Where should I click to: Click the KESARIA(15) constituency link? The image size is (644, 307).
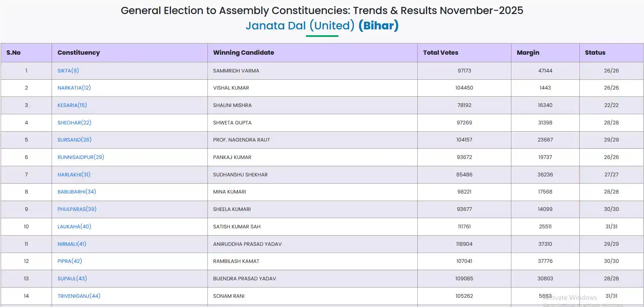[x=72, y=105]
